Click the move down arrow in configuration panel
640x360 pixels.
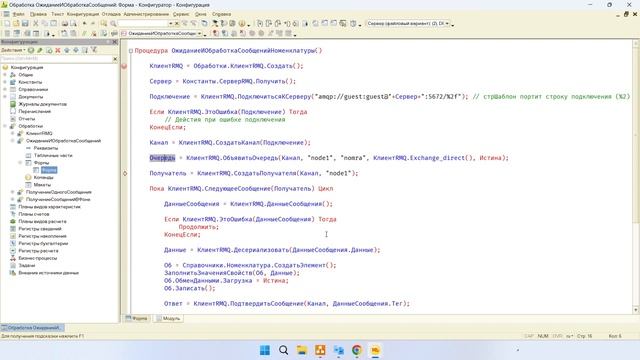click(x=76, y=50)
